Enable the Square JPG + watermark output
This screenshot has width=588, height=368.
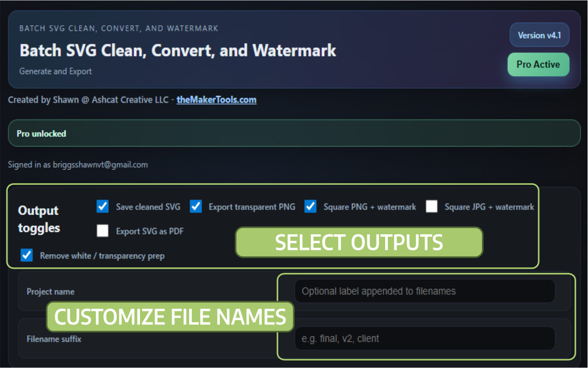(431, 207)
